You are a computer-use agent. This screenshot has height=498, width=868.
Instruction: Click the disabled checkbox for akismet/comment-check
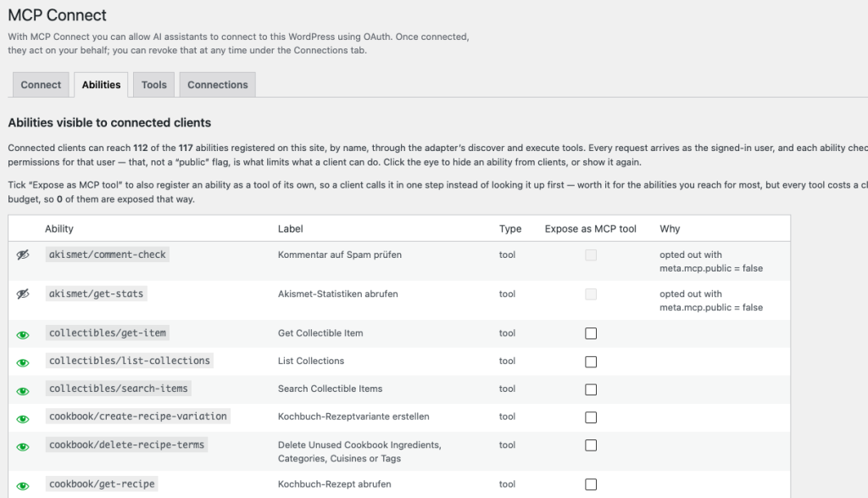[591, 255]
